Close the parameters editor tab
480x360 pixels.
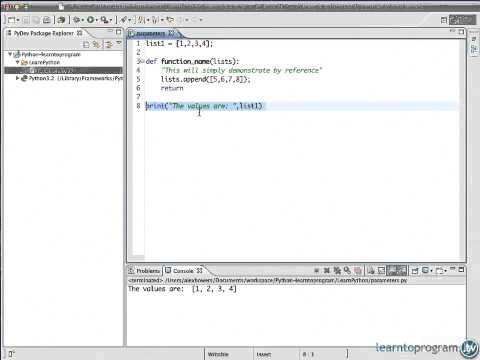pos(171,33)
